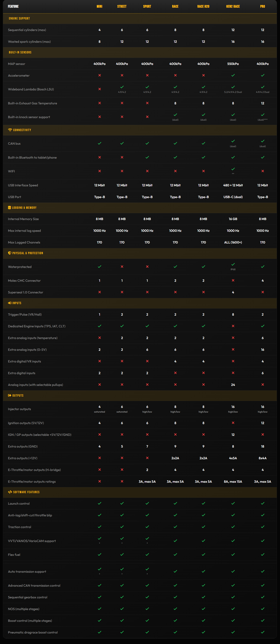Click the CAN bus dual checkmark under PRO
This screenshot has height=644, width=280.
263,141
